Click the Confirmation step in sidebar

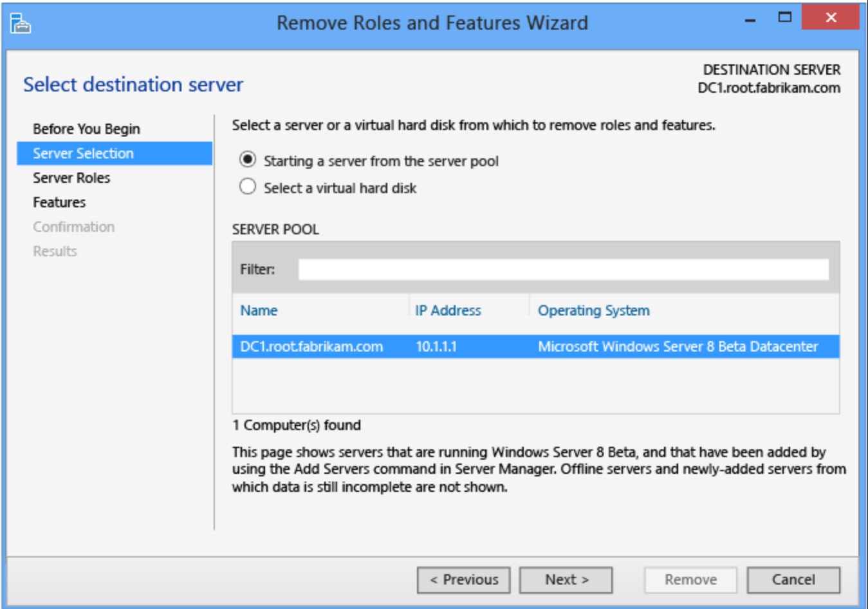click(73, 227)
